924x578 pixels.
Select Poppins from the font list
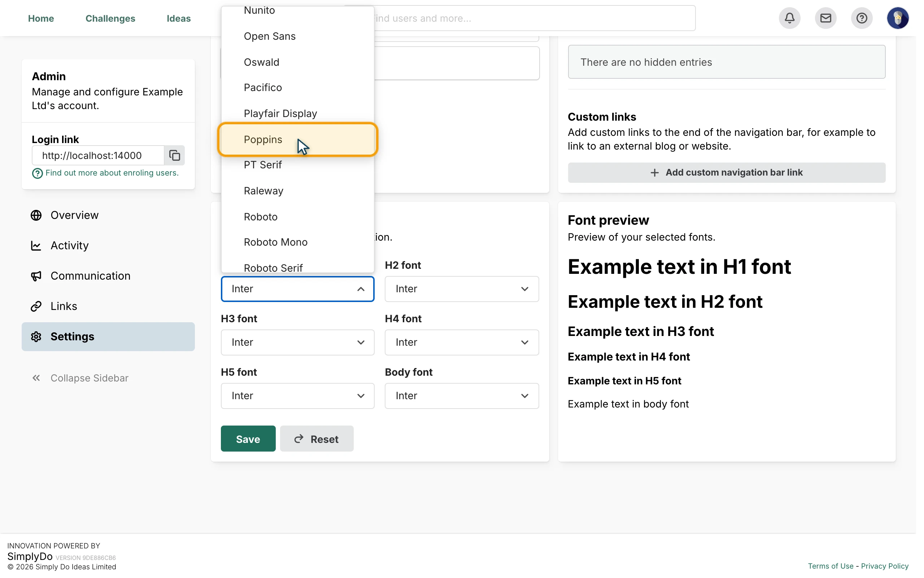[297, 139]
